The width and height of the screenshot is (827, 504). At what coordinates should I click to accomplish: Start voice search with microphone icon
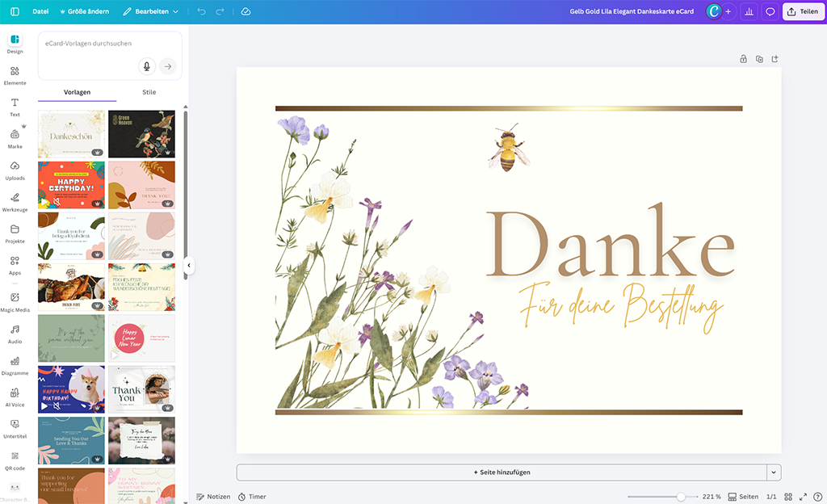(x=147, y=66)
